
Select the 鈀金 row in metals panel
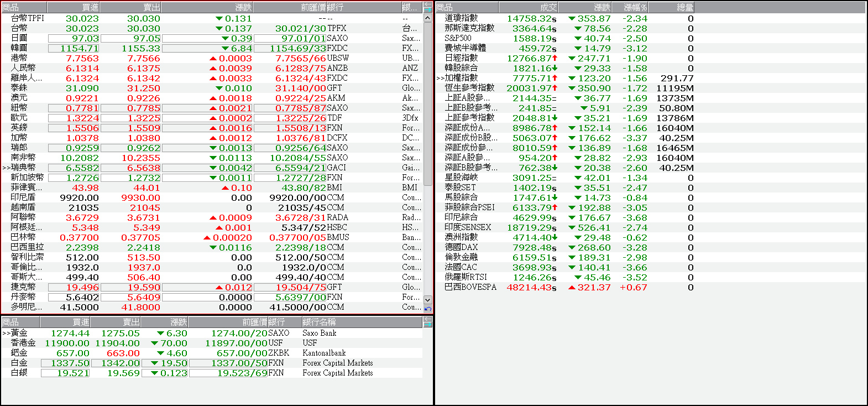pyautogui.click(x=212, y=353)
